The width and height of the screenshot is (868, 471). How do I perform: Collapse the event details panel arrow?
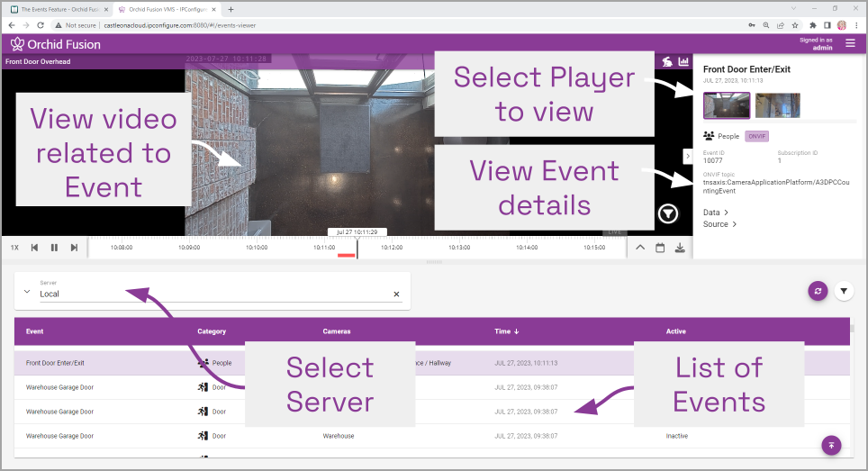tap(688, 156)
